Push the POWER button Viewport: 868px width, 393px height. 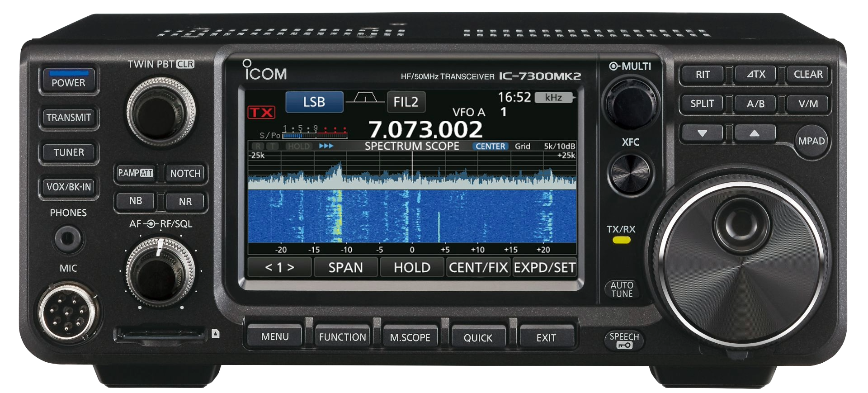tap(68, 80)
